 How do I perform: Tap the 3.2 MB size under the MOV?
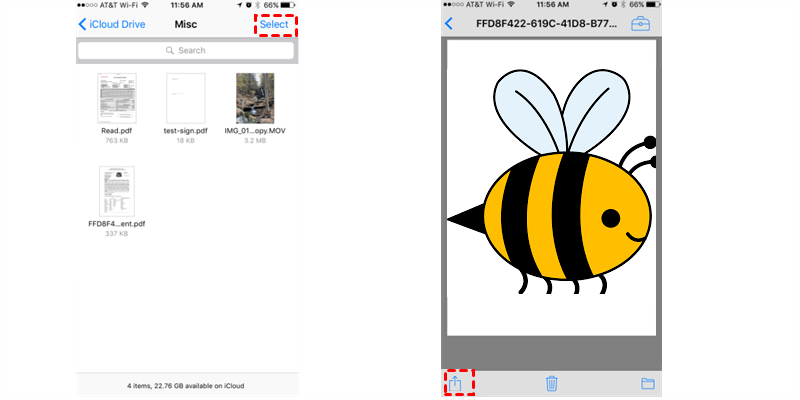[x=255, y=140]
